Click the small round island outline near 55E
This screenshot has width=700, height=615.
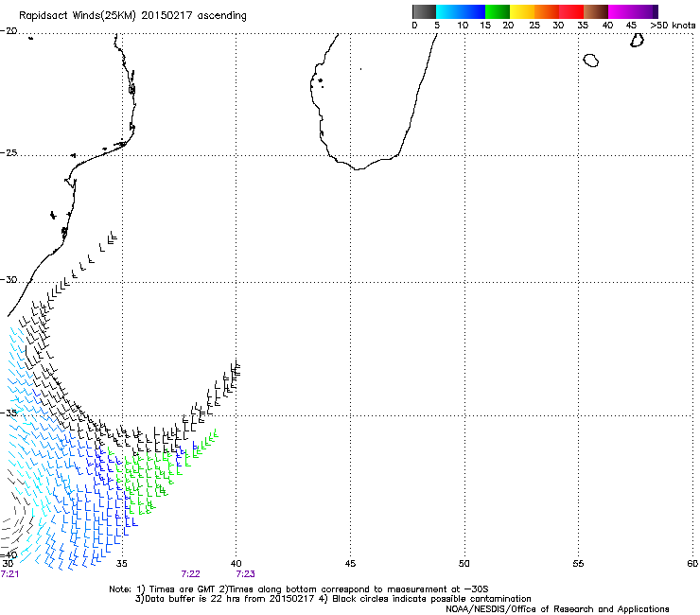(x=591, y=61)
